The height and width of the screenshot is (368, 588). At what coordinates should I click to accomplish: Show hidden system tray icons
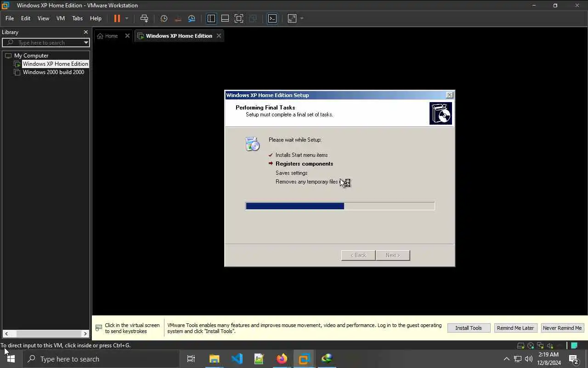point(507,359)
